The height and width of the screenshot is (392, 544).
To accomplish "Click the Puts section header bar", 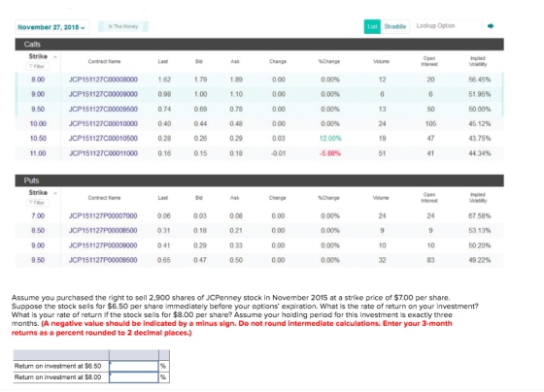I will point(259,180).
